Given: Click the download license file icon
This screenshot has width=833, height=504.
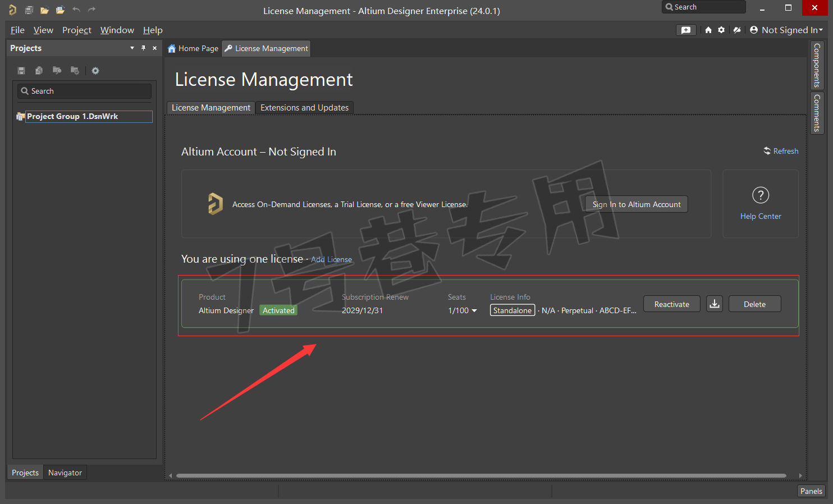Looking at the screenshot, I should click(714, 304).
